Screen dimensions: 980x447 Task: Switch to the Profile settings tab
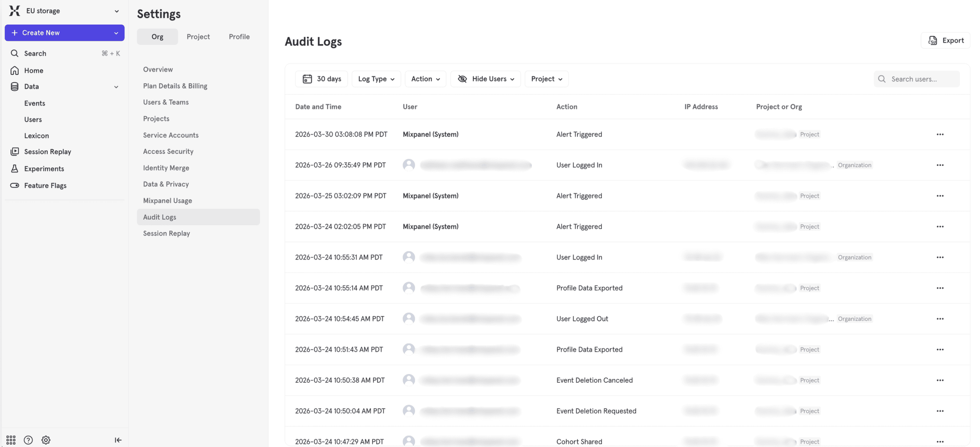pyautogui.click(x=239, y=36)
